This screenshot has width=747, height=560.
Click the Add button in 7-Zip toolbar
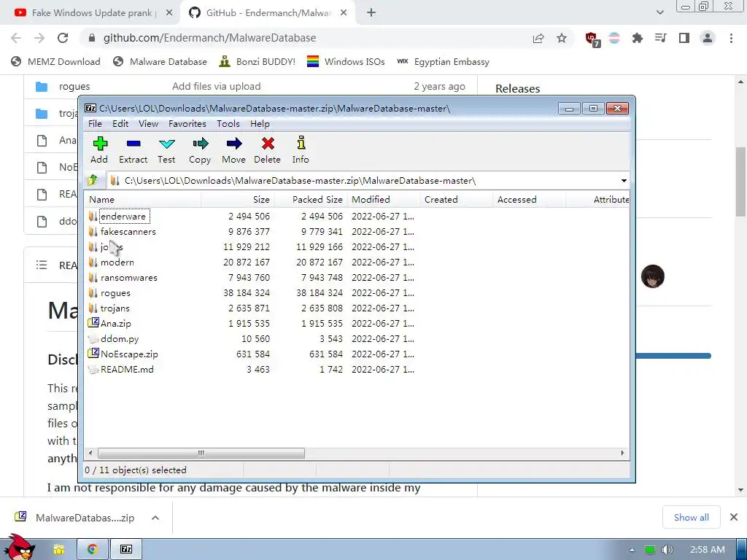[99, 150]
